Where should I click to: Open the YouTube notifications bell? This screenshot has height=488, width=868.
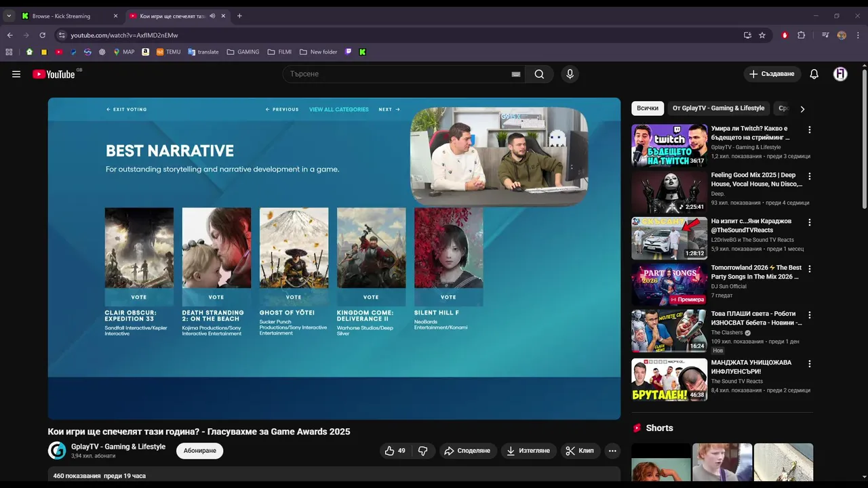(814, 74)
